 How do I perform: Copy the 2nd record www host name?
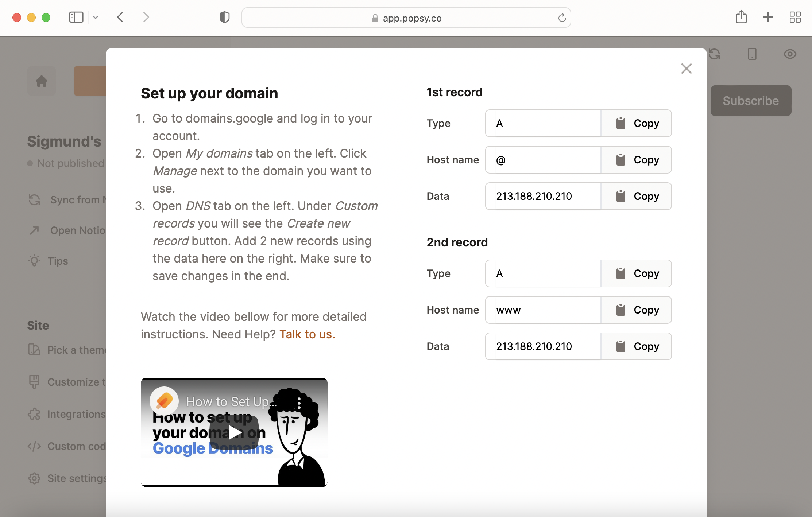point(636,310)
